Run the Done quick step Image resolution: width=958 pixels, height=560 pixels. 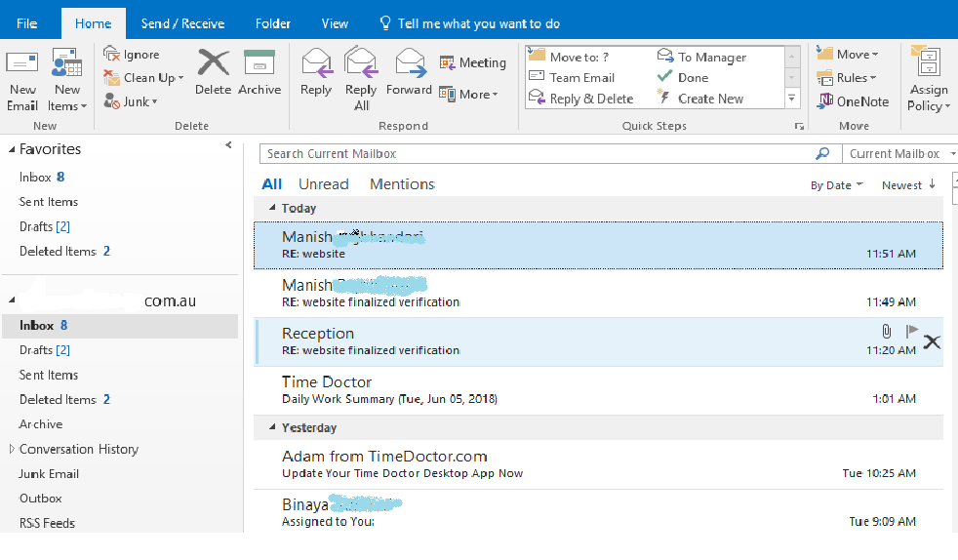[683, 77]
